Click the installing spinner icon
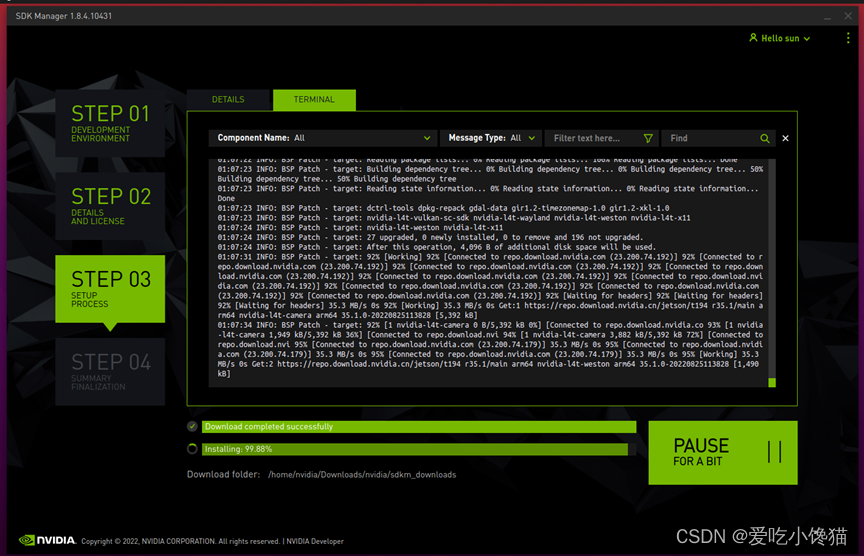The height and width of the screenshot is (556, 864). pos(192,449)
